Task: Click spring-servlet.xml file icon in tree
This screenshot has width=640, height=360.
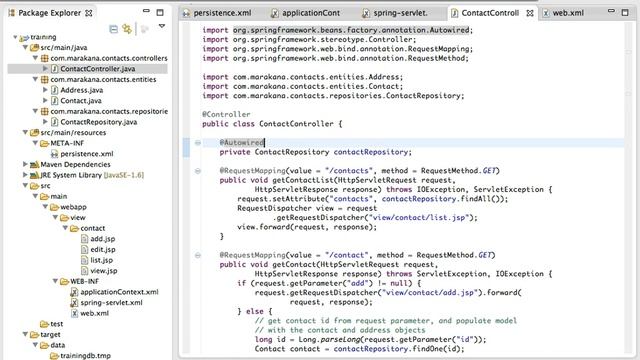Action: (74, 302)
